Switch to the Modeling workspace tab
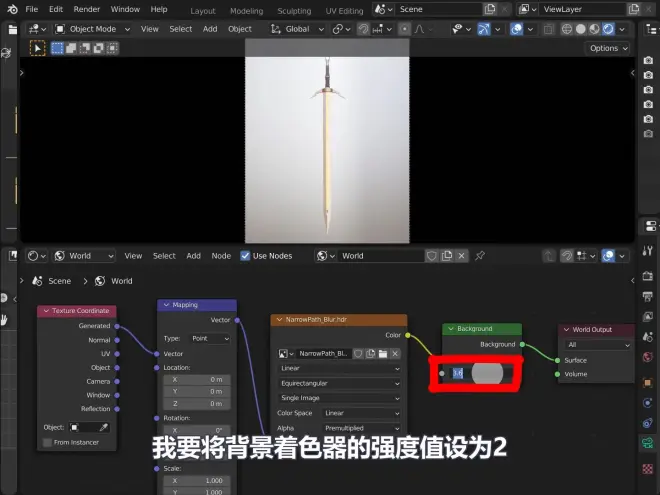Screen dimensions: 660x495 [x=247, y=11]
